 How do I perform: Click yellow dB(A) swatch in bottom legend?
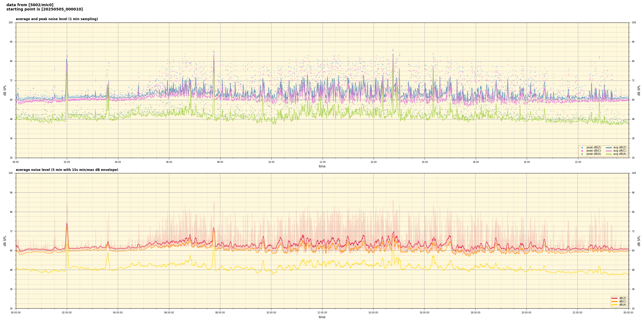(614, 305)
